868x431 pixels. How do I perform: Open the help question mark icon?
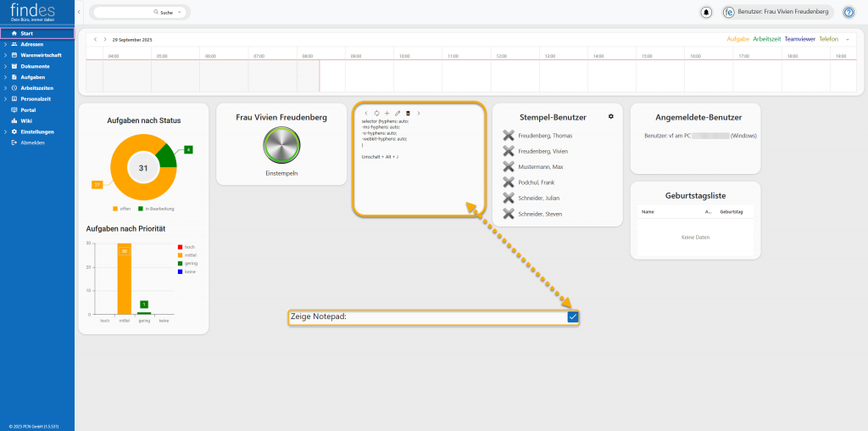coord(848,13)
